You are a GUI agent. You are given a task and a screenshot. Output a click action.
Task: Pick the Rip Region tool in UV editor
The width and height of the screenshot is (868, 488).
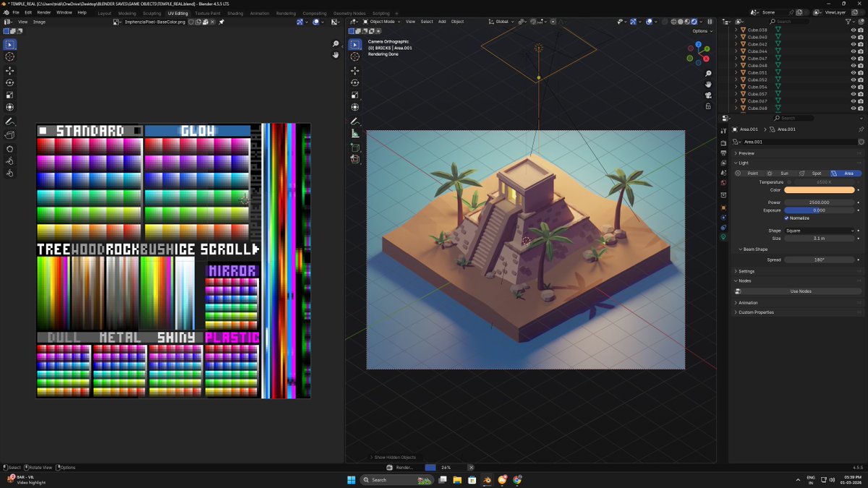(x=10, y=135)
